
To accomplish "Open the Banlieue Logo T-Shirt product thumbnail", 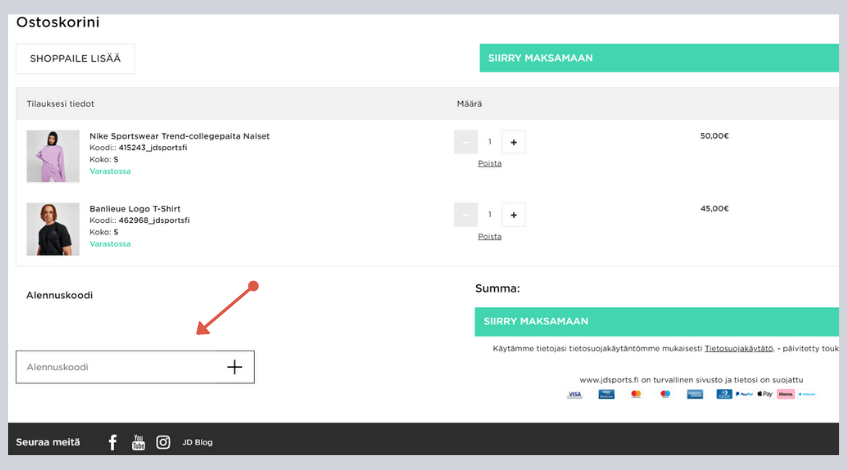I will click(x=53, y=229).
